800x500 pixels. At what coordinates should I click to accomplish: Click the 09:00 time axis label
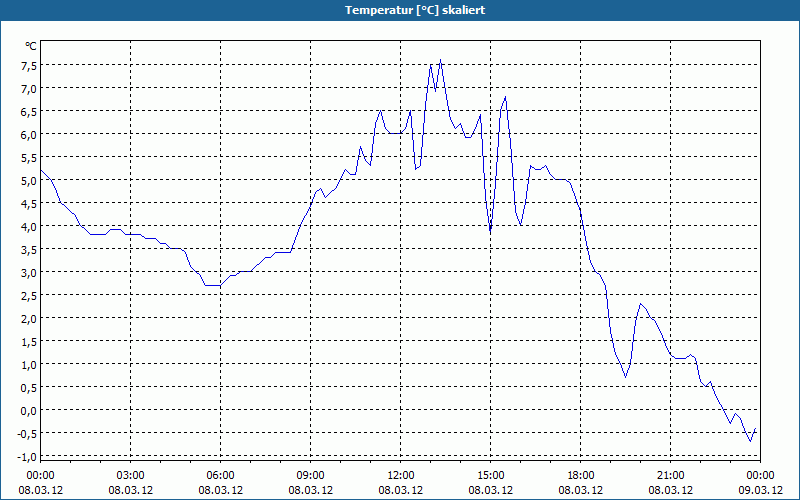tap(310, 476)
